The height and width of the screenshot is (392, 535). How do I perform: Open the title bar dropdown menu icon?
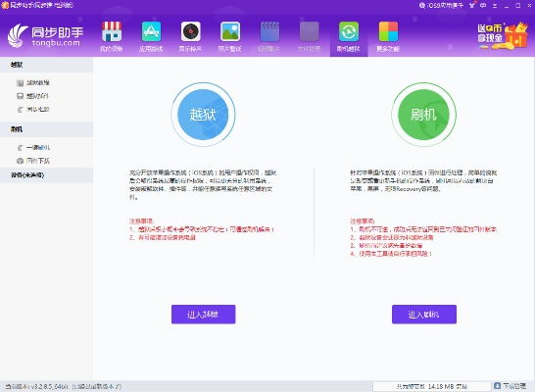495,5
